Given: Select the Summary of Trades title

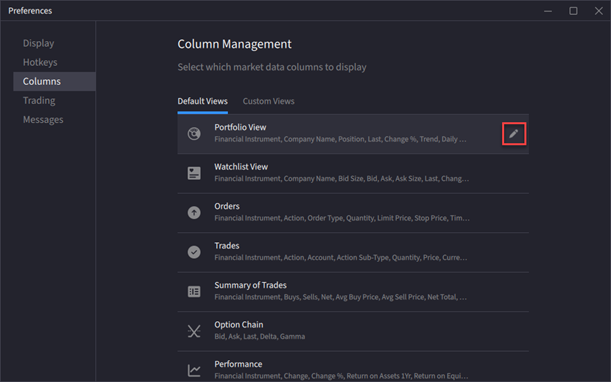Looking at the screenshot, I should pos(250,285).
